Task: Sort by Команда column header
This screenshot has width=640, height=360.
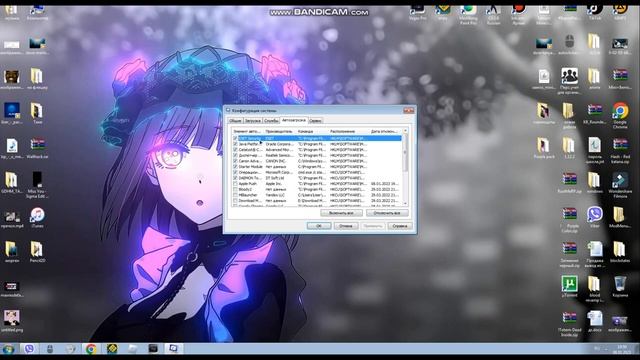Action: coord(312,131)
